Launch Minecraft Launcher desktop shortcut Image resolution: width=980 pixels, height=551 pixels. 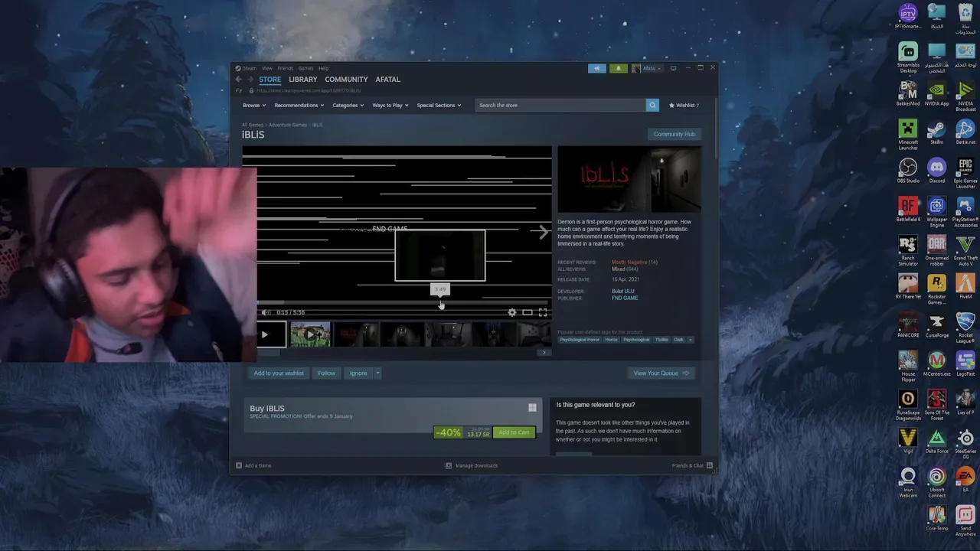(x=908, y=135)
